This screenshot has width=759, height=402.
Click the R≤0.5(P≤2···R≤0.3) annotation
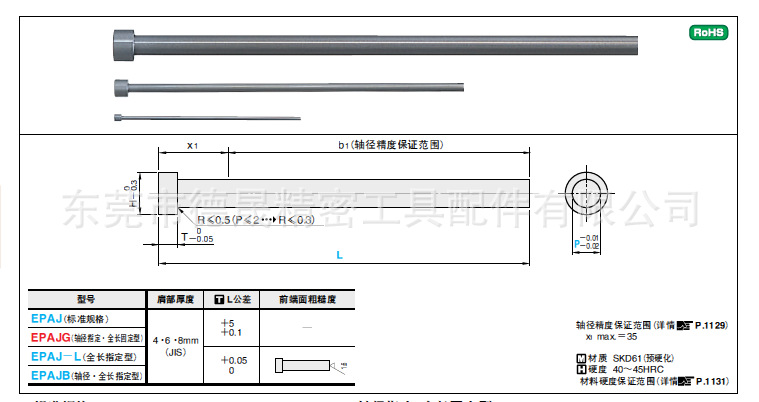(x=256, y=220)
